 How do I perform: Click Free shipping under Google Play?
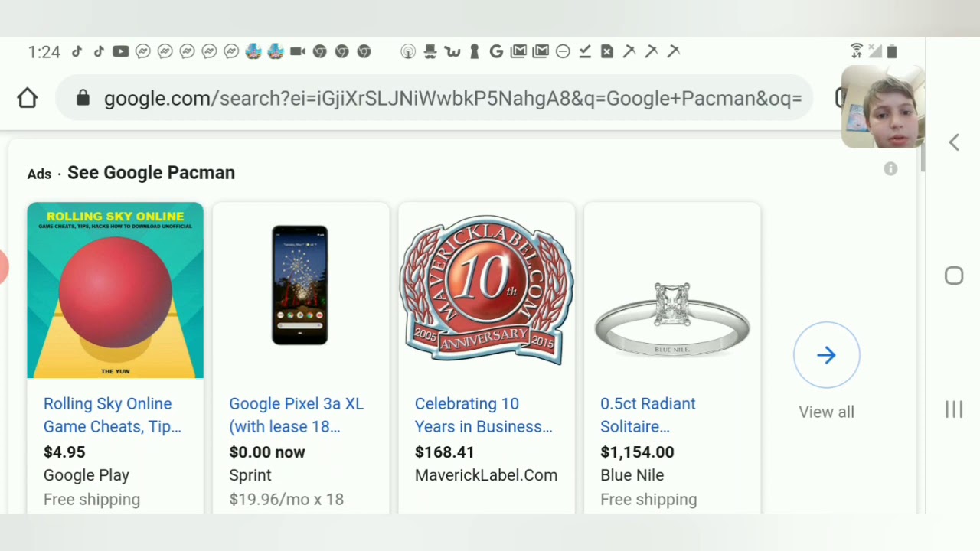click(x=92, y=500)
